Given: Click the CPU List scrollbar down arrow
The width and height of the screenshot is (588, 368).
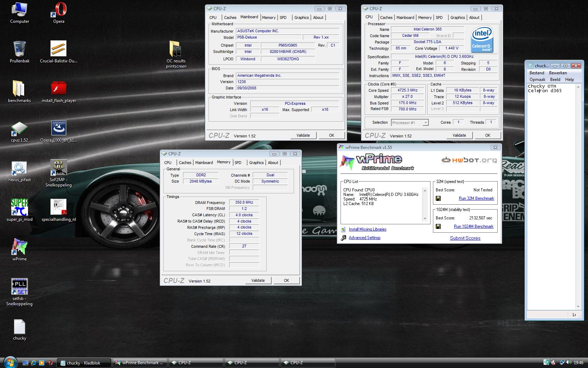Looking at the screenshot, I should click(x=425, y=219).
